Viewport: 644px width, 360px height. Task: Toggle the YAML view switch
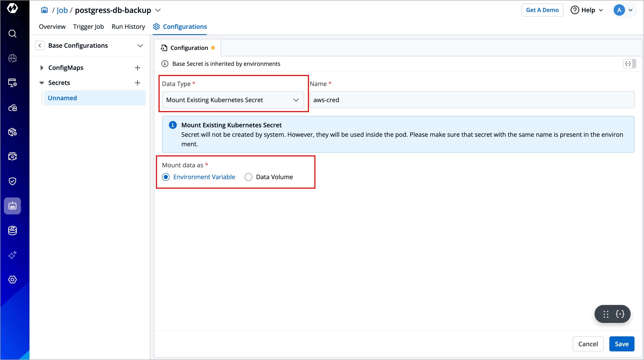click(x=629, y=64)
